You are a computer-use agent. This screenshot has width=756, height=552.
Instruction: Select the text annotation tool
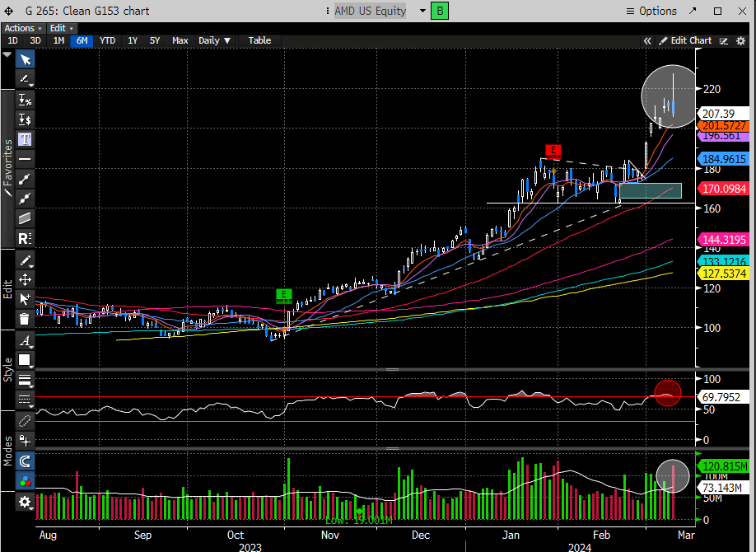(25, 139)
